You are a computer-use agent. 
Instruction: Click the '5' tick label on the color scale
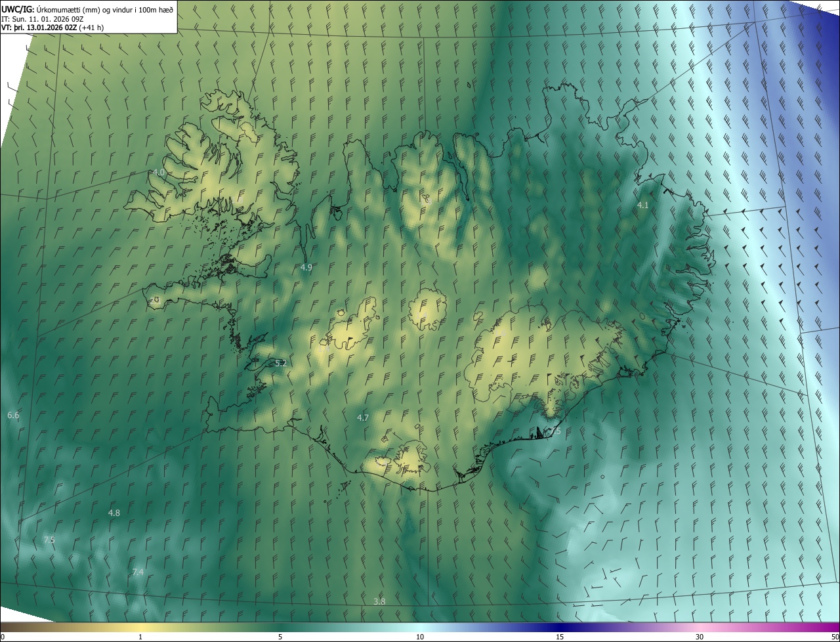click(280, 637)
